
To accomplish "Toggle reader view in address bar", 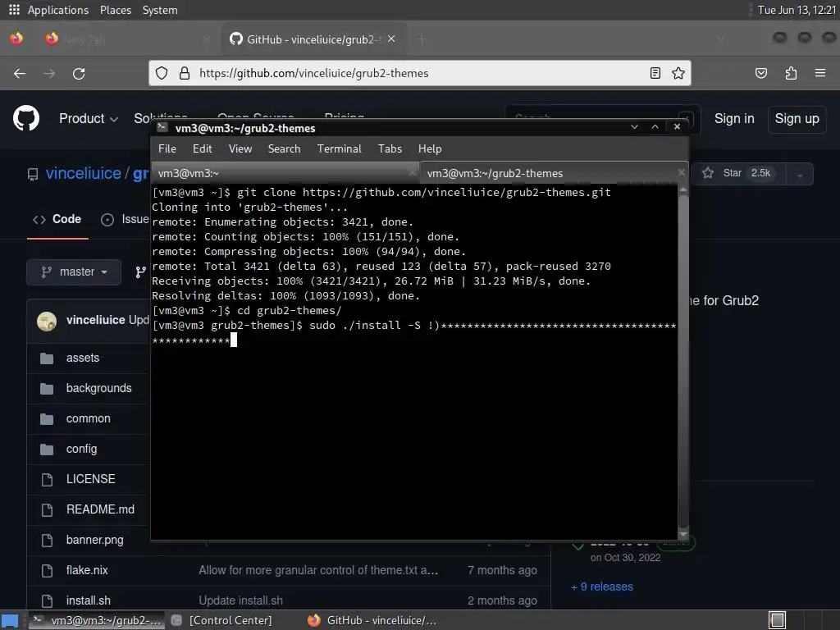I will click(655, 73).
